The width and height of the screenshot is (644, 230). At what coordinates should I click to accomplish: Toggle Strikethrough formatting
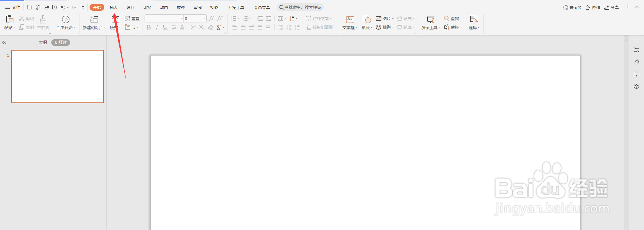click(x=173, y=27)
